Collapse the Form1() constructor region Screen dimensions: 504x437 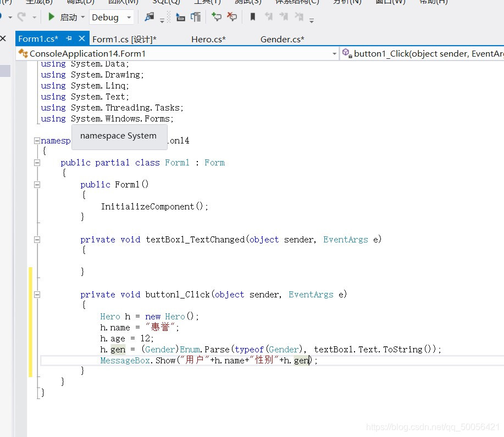pyautogui.click(x=37, y=185)
